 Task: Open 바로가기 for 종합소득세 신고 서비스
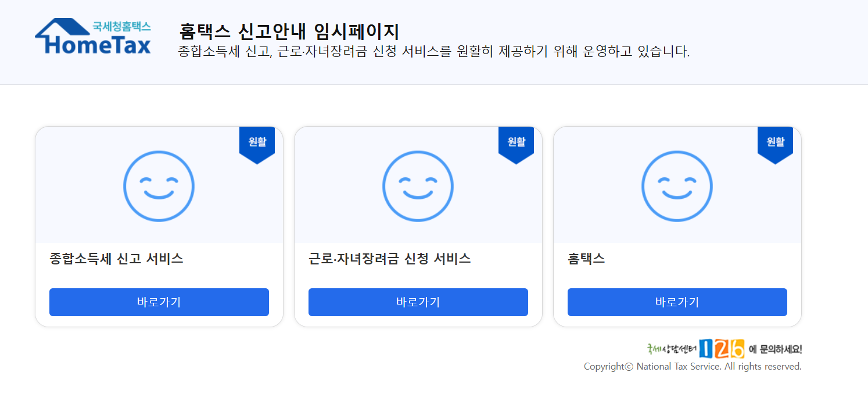coord(159,302)
